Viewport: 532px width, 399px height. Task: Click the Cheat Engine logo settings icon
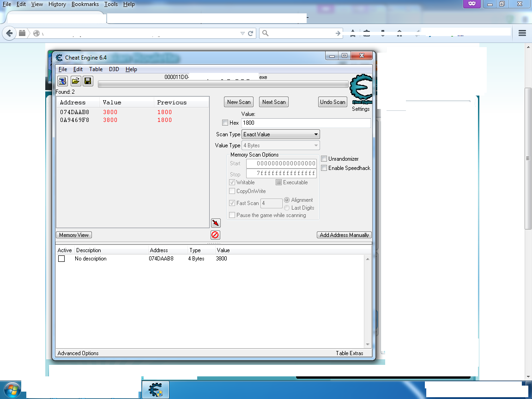(361, 90)
